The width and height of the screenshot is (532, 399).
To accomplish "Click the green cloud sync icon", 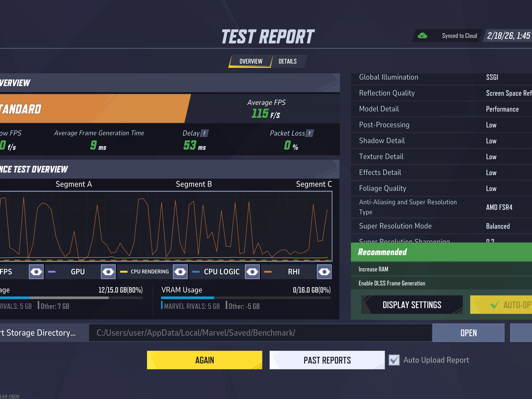I will click(x=422, y=36).
